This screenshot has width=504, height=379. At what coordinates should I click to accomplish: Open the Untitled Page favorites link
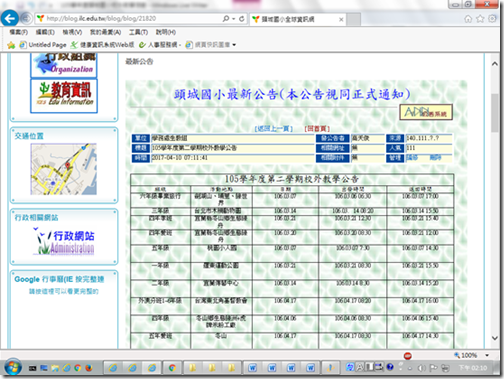click(43, 45)
